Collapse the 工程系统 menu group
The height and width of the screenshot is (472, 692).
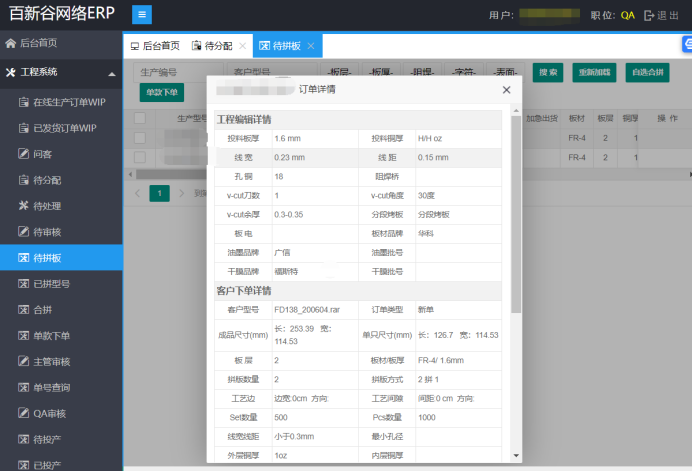pos(111,73)
